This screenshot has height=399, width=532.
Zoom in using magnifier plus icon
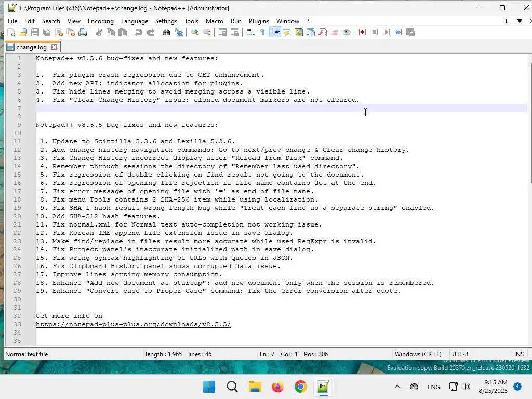pos(195,32)
